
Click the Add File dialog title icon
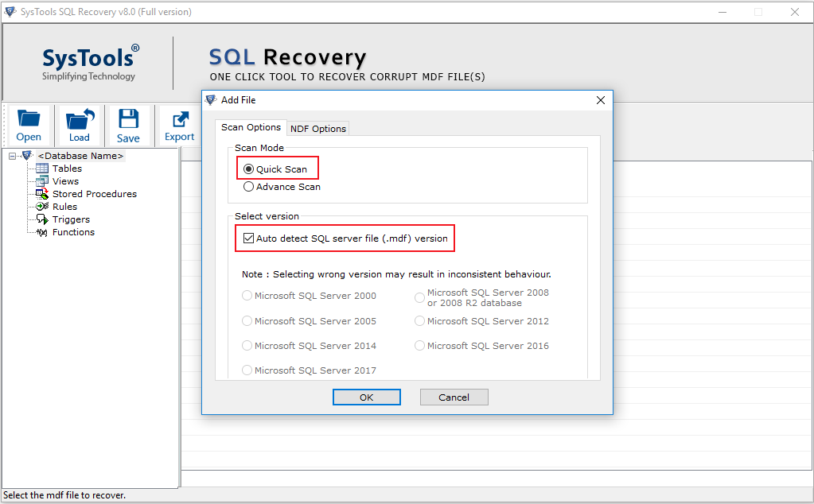coord(211,100)
